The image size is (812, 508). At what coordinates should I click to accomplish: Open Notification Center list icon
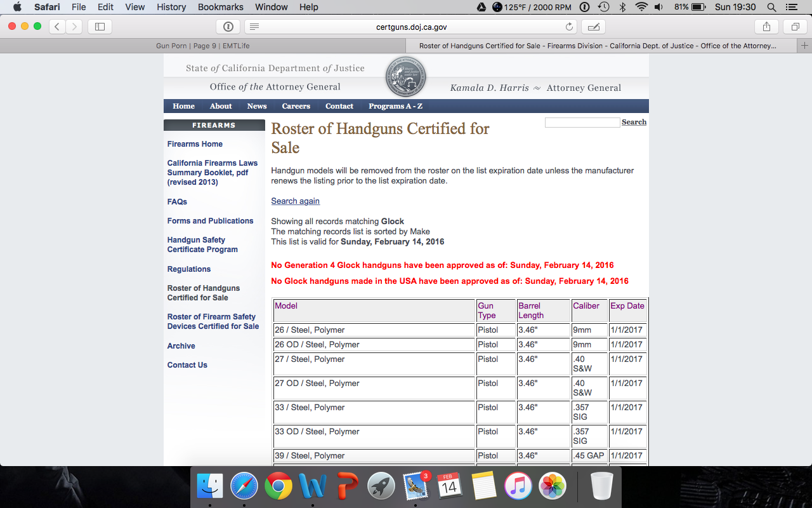[x=791, y=7]
